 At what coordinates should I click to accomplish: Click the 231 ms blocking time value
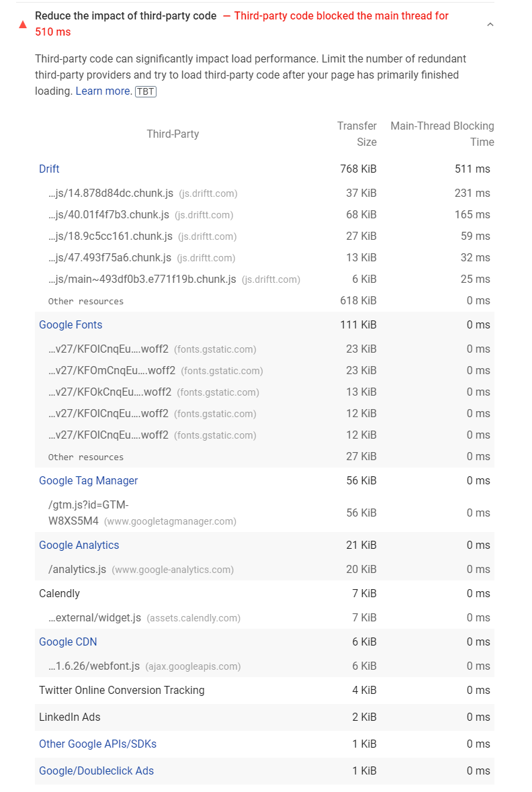[x=472, y=193]
